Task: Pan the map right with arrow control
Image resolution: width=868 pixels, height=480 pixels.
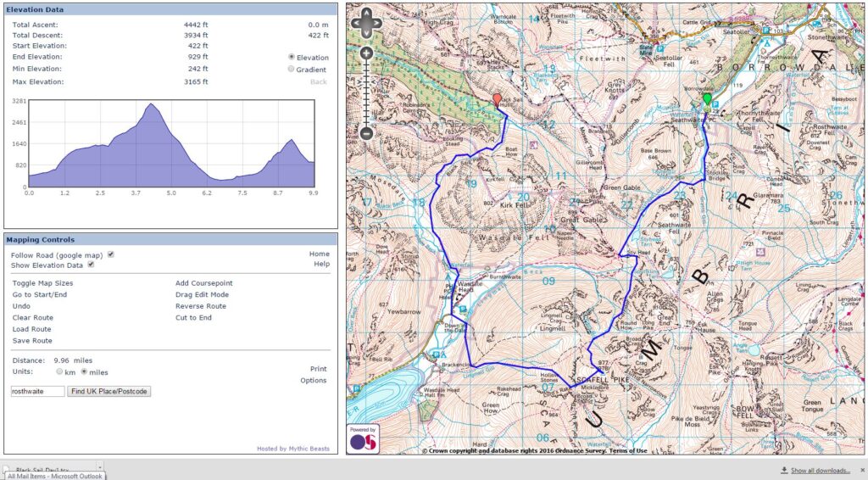Action: [x=376, y=24]
